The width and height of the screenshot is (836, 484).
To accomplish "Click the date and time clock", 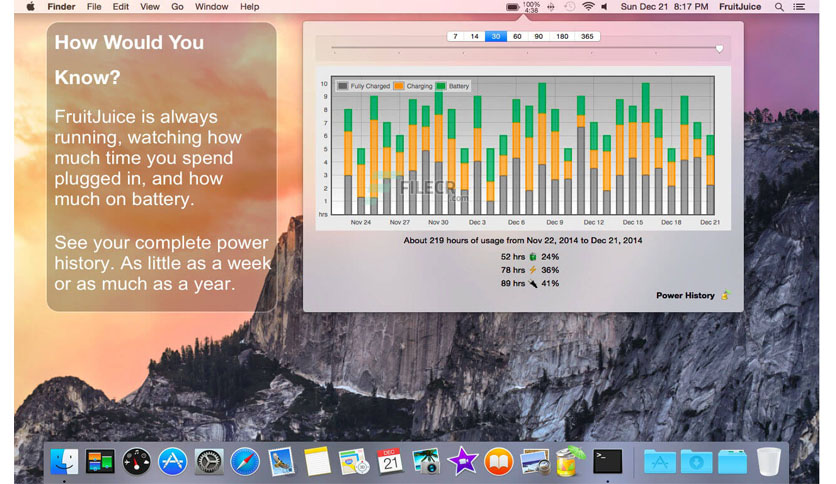I will (664, 7).
